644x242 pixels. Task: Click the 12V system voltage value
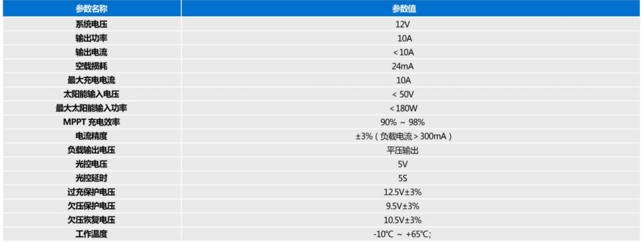pyautogui.click(x=403, y=24)
